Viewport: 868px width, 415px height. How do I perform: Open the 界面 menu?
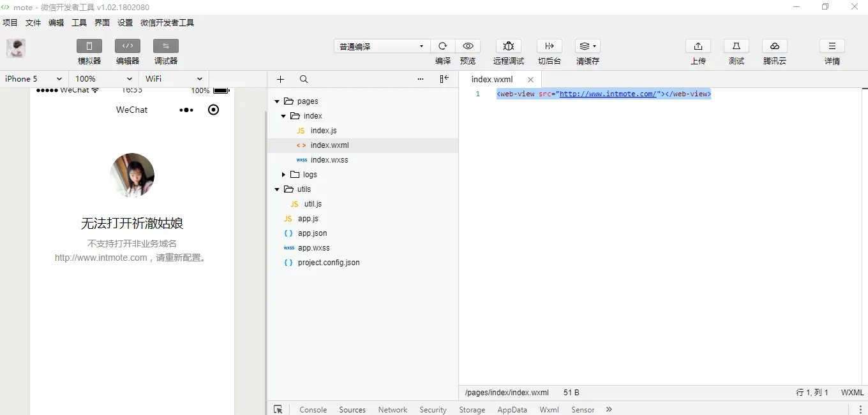[102, 22]
